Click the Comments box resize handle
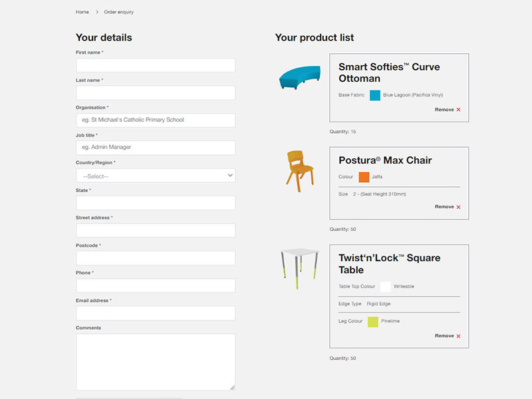The height and width of the screenshot is (399, 532). pos(232,388)
